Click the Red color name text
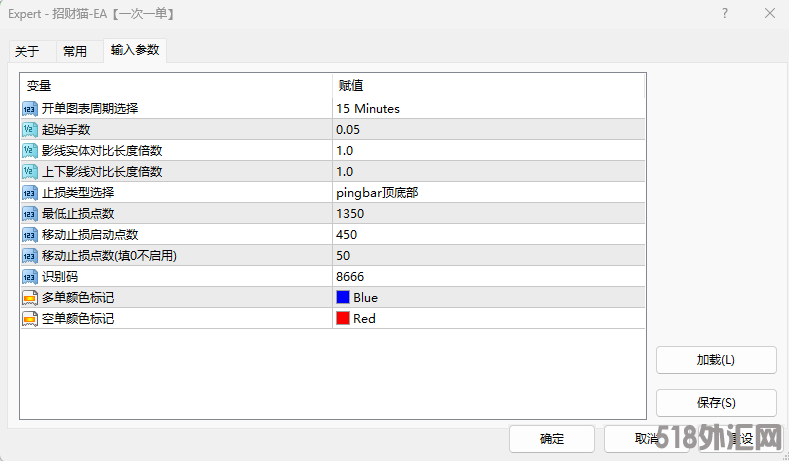This screenshot has height=461, width=789. (364, 319)
